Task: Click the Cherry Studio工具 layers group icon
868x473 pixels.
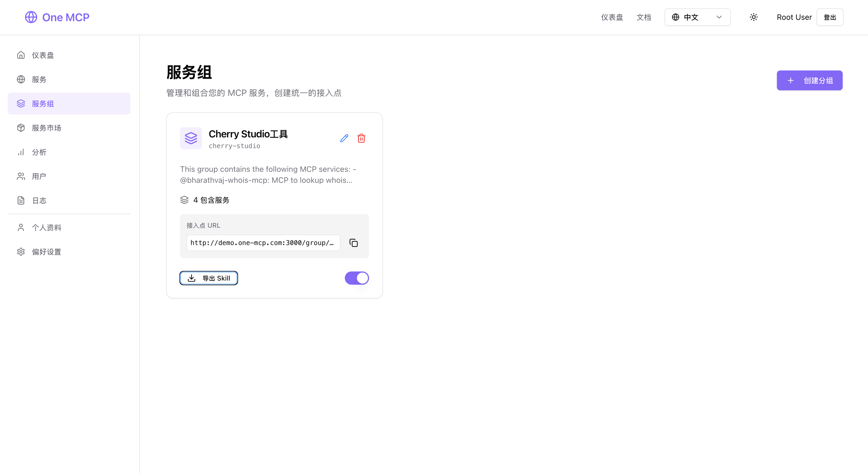Action: [191, 138]
